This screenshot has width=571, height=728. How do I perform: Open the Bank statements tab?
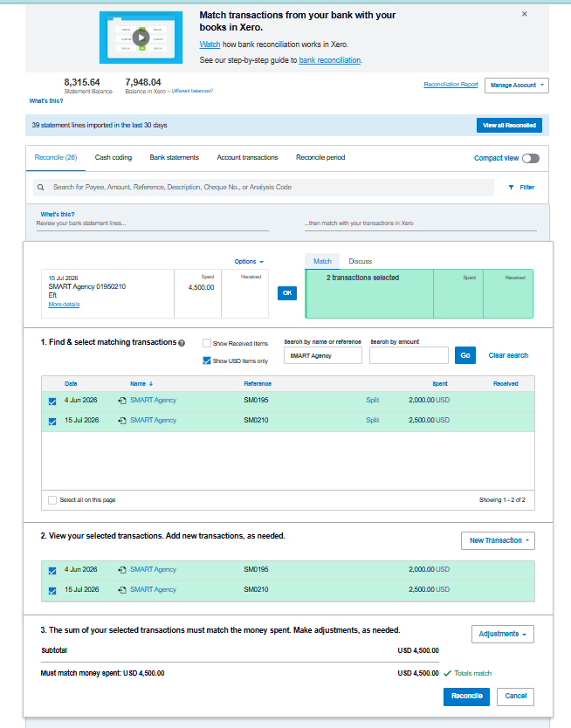[x=174, y=157]
